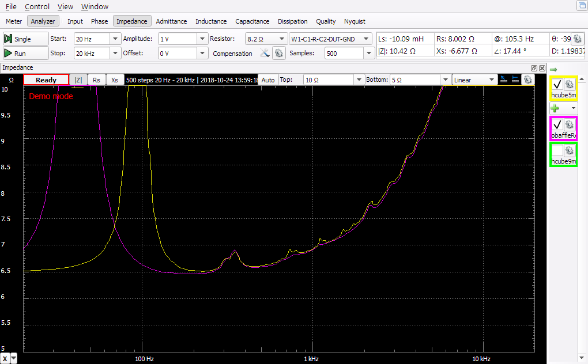
Task: Toggle the |Z| trace display
Action: [x=78, y=80]
